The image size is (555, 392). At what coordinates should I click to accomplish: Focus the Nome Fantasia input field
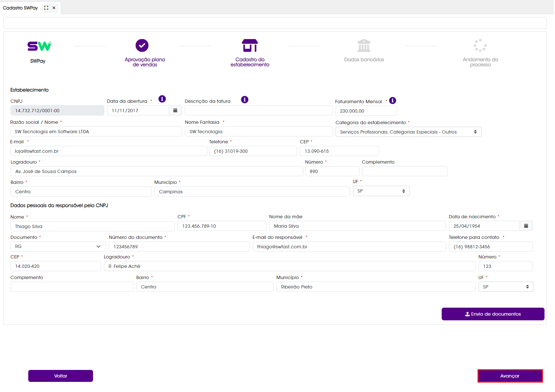pos(258,131)
